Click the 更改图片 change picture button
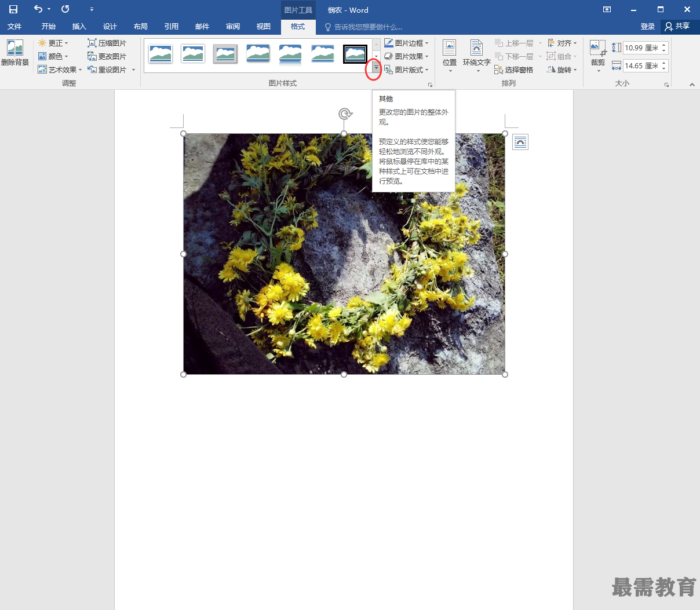This screenshot has width=700, height=610. (107, 56)
